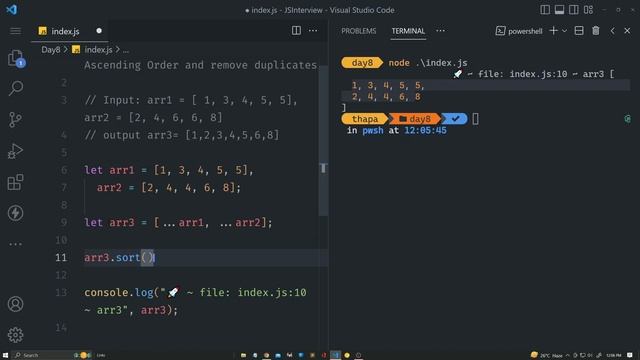Toggle Secondary Side Bar layout icon
The image size is (640, 360).
coord(573,9)
